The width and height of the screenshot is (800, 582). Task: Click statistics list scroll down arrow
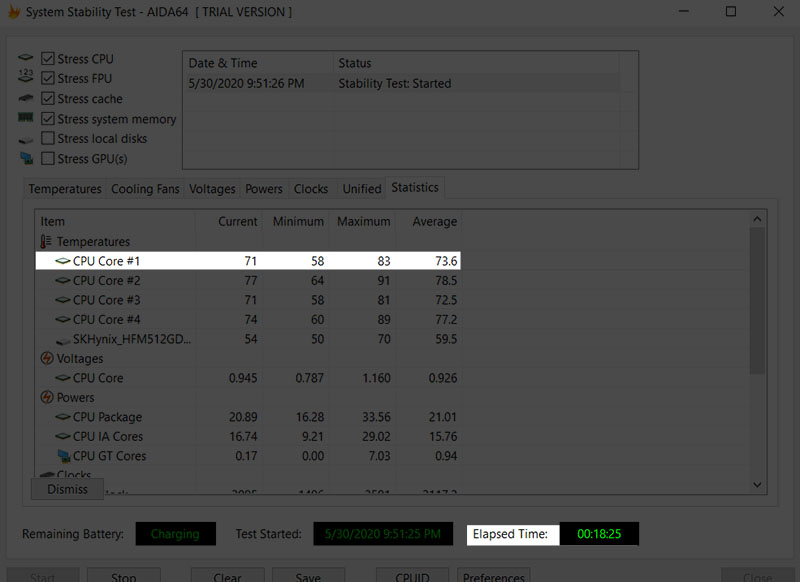(x=757, y=485)
